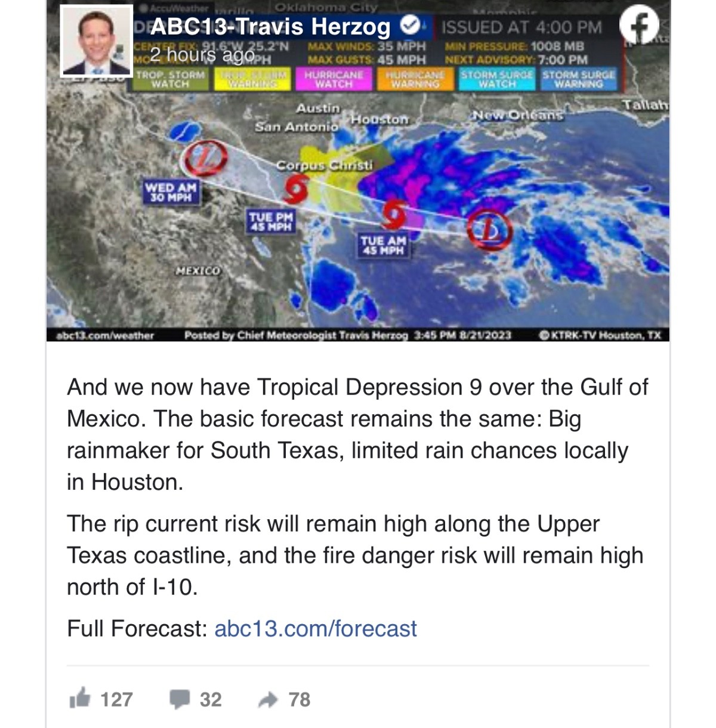Click the Hurricane Watch pink legend swatch
Image resolution: width=716 pixels, height=728 pixels.
(x=334, y=79)
